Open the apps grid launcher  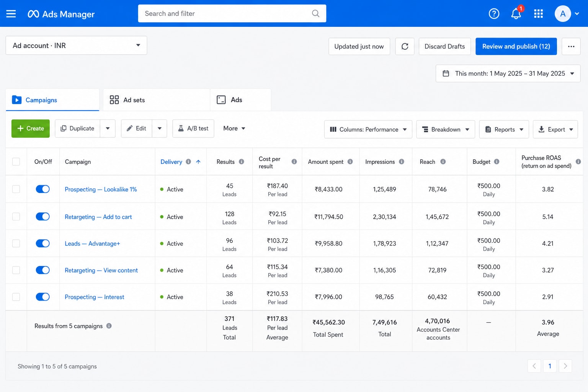pos(538,14)
